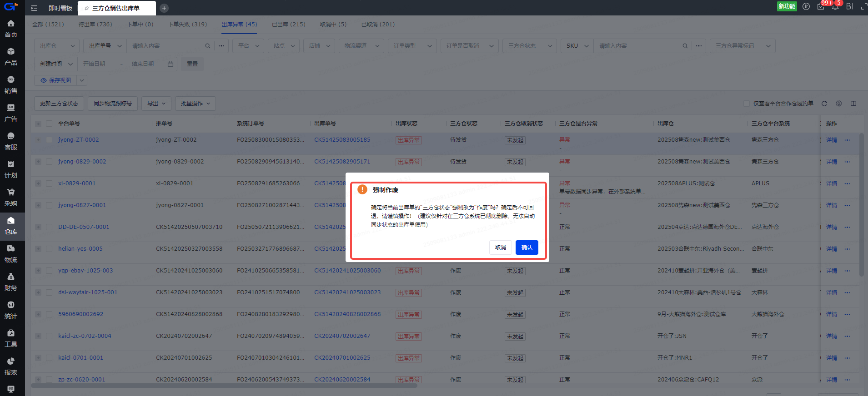Check the jyong-0829-0002 row checkbox
This screenshot has width=868, height=396.
coord(49,162)
